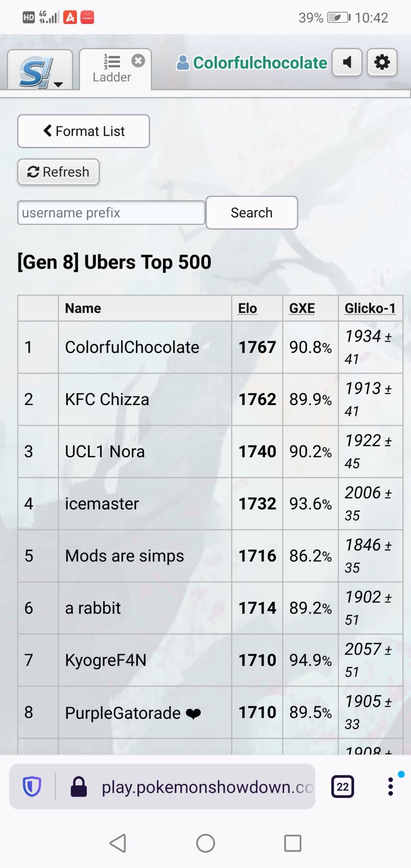This screenshot has width=411, height=868.
Task: Switch to the Ladder tab
Action: tap(111, 71)
